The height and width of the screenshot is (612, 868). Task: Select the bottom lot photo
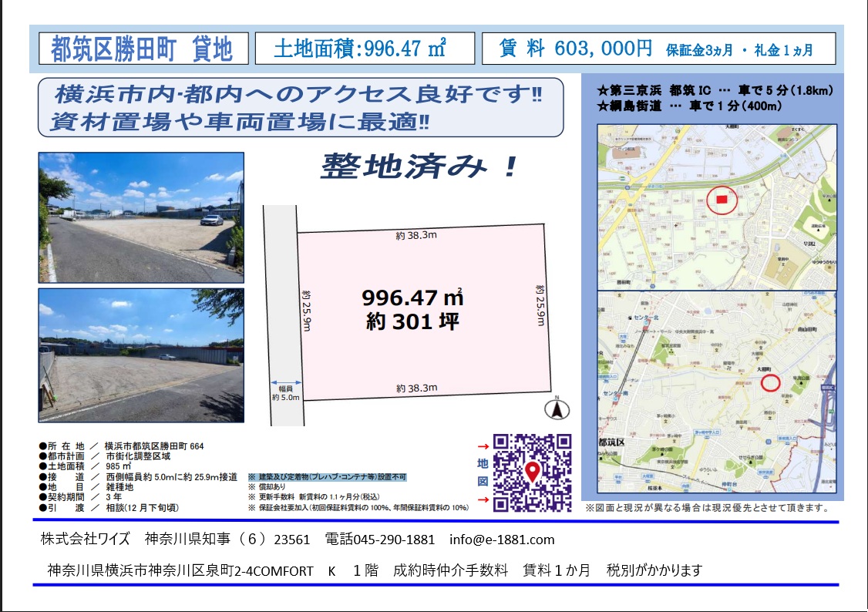141,355
